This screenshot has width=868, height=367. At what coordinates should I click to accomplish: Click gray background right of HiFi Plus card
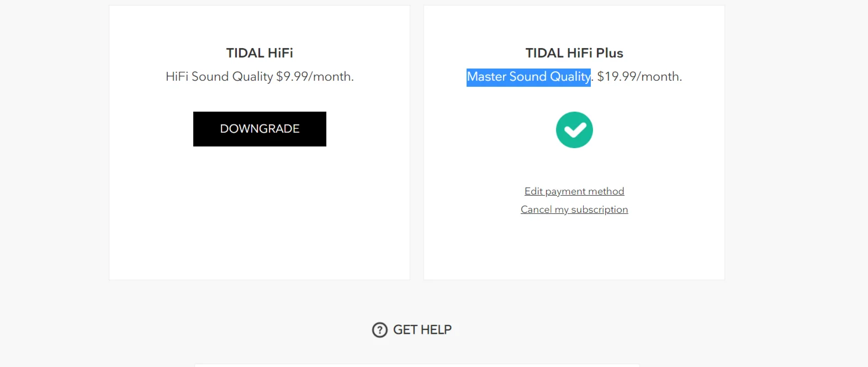pyautogui.click(x=795, y=143)
